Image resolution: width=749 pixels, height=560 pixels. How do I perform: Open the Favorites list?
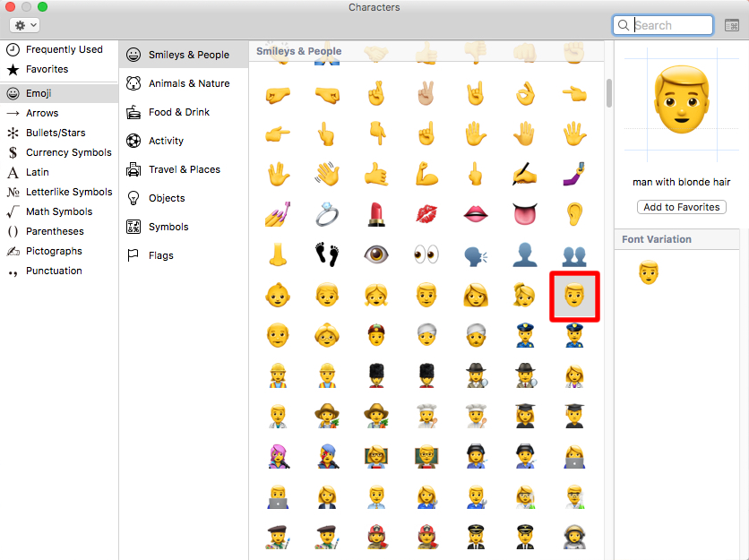(59, 69)
